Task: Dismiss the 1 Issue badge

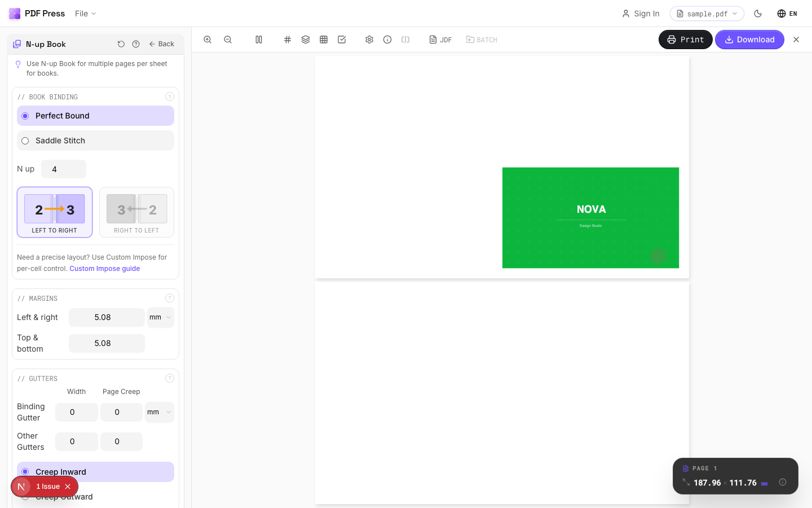Action: pyautogui.click(x=68, y=487)
